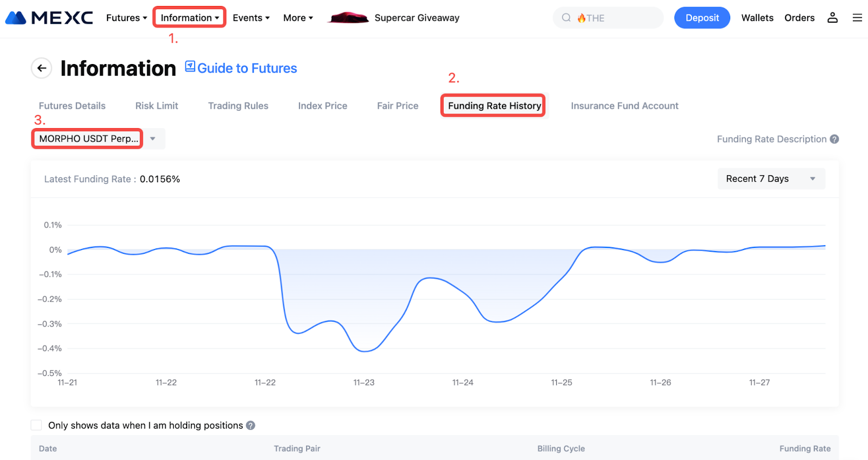Switch to Index Price tab
Image resolution: width=868 pixels, height=460 pixels.
(323, 106)
